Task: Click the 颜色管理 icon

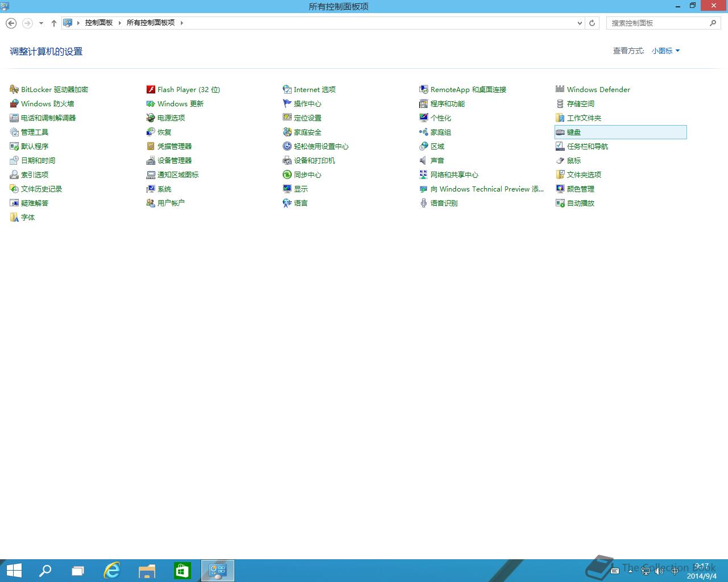Action: pos(560,189)
